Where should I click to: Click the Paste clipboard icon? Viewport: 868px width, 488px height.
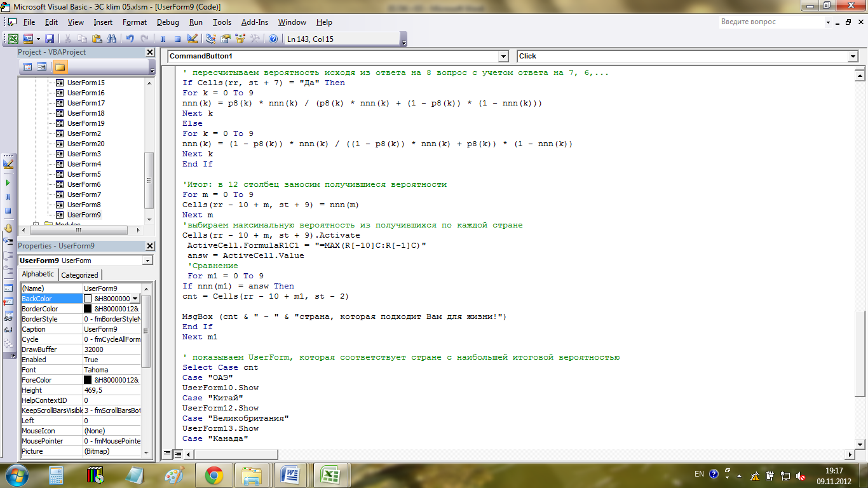(x=96, y=39)
